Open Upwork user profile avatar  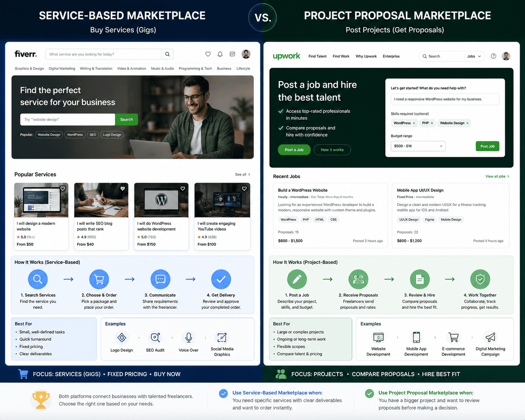tap(506, 56)
